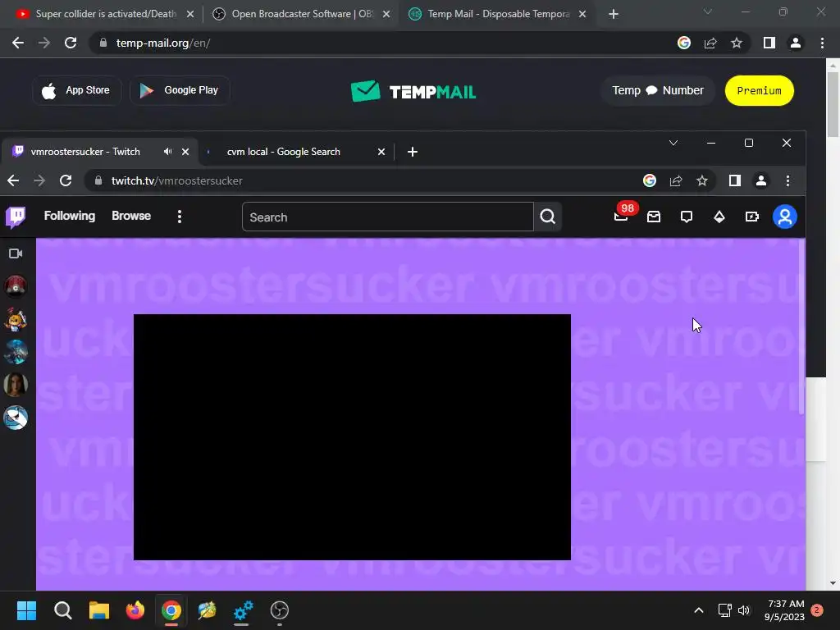840x630 pixels.
Task: Close the Super collider YouTube tab
Action: tap(190, 15)
